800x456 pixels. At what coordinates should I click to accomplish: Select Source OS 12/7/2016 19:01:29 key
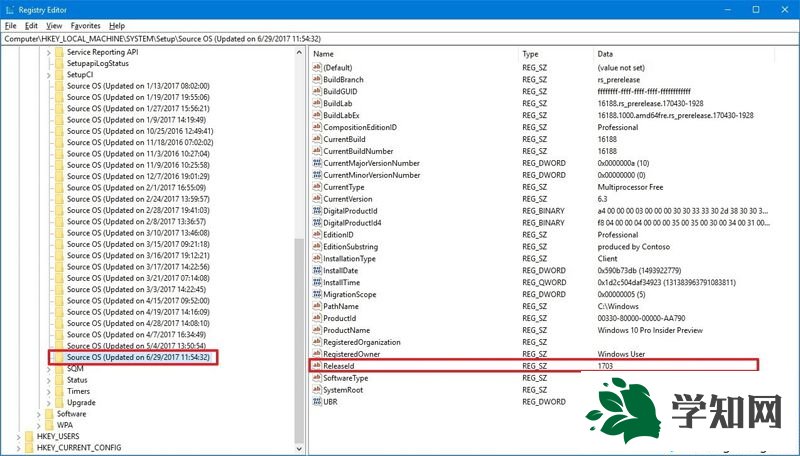pos(138,176)
